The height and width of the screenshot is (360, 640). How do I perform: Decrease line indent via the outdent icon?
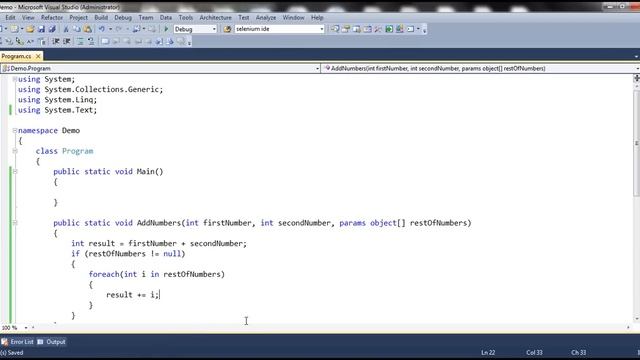click(x=56, y=41)
